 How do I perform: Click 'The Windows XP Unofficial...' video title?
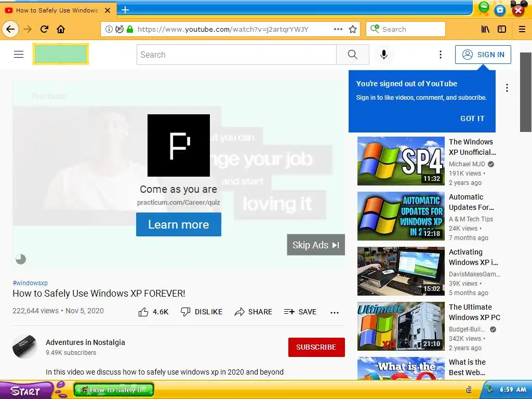pos(472,147)
